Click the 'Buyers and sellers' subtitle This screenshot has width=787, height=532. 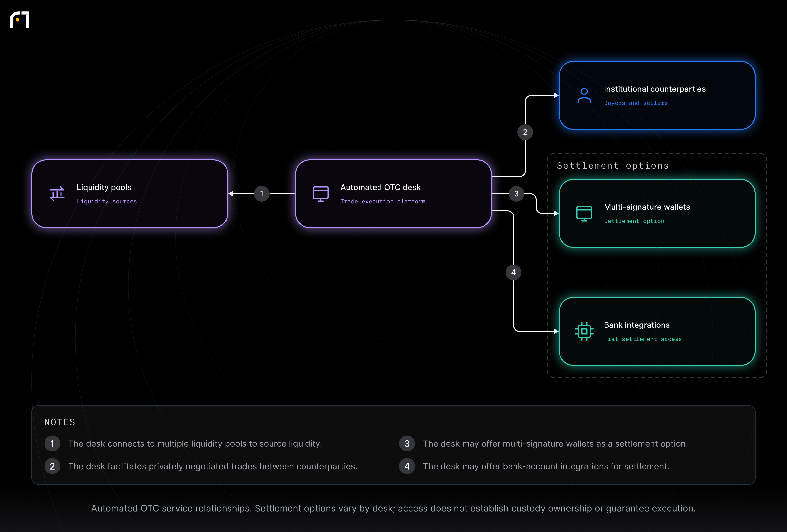coord(636,103)
